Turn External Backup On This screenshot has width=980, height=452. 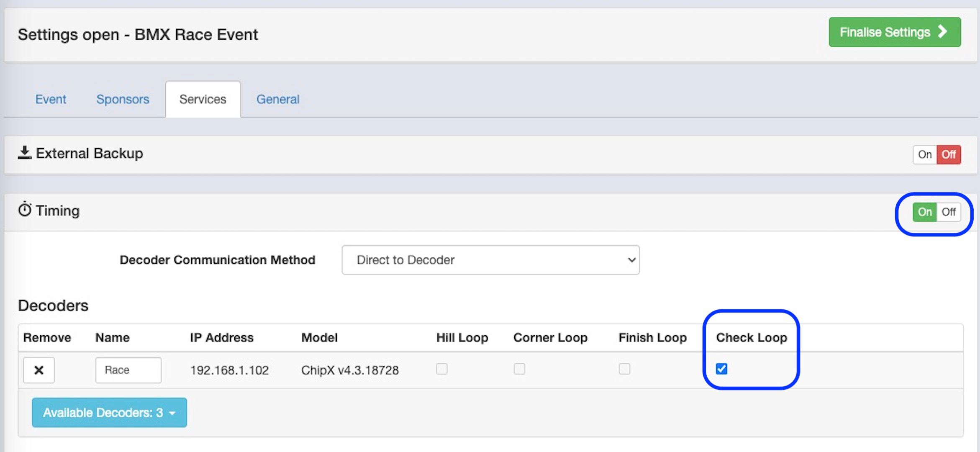pyautogui.click(x=925, y=154)
